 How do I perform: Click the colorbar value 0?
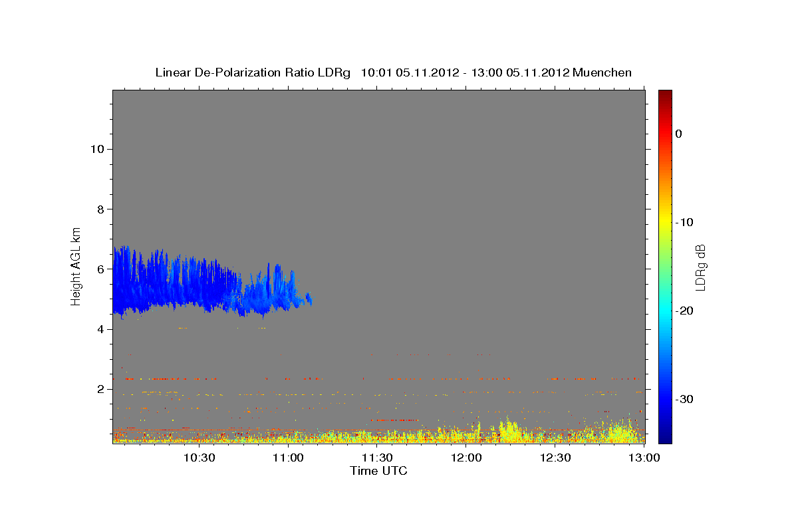coord(679,134)
